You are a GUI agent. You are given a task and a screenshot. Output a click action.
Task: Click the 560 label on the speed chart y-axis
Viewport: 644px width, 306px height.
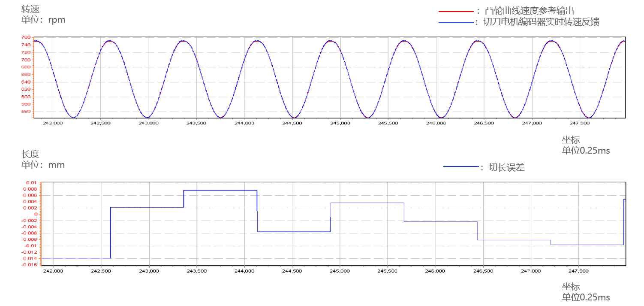point(25,112)
